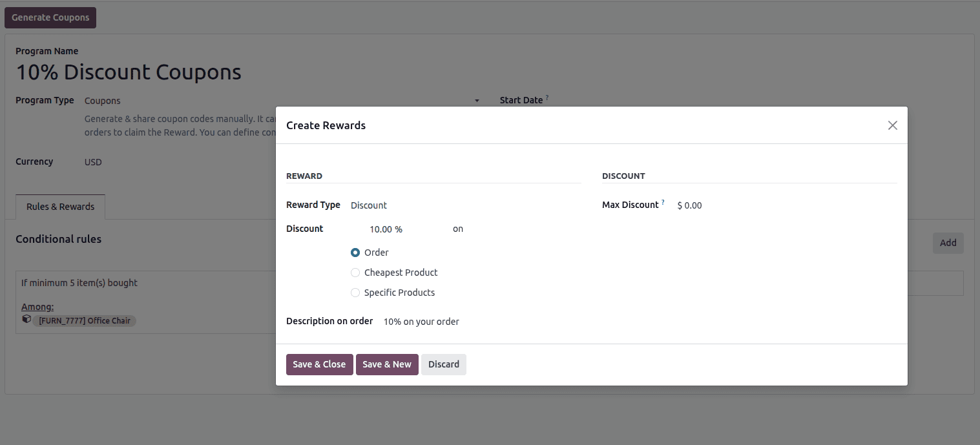Select the Specific Products discount option

click(x=355, y=293)
